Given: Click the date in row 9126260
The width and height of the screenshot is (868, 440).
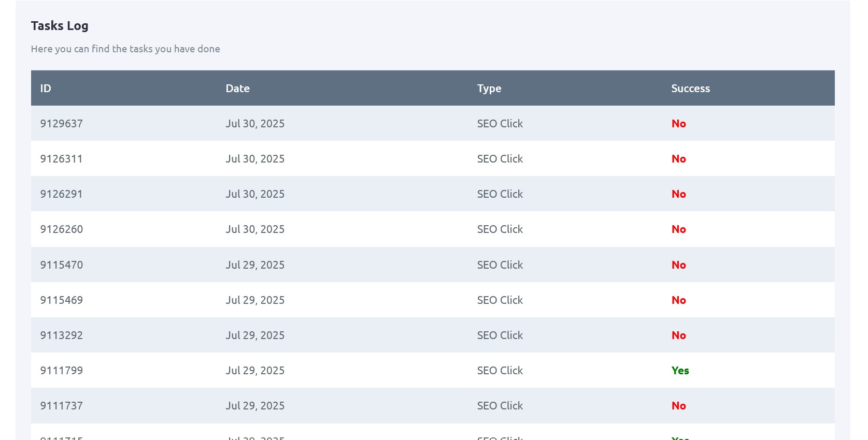Looking at the screenshot, I should coord(255,229).
